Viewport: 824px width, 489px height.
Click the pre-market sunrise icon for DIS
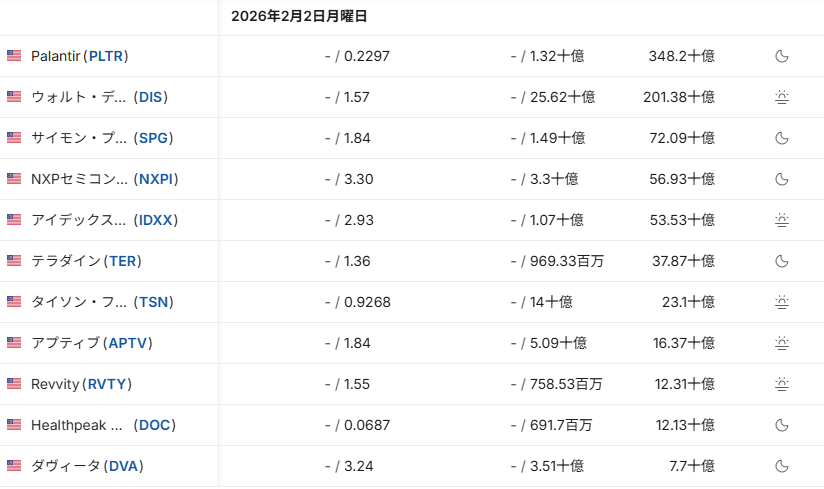click(x=782, y=97)
